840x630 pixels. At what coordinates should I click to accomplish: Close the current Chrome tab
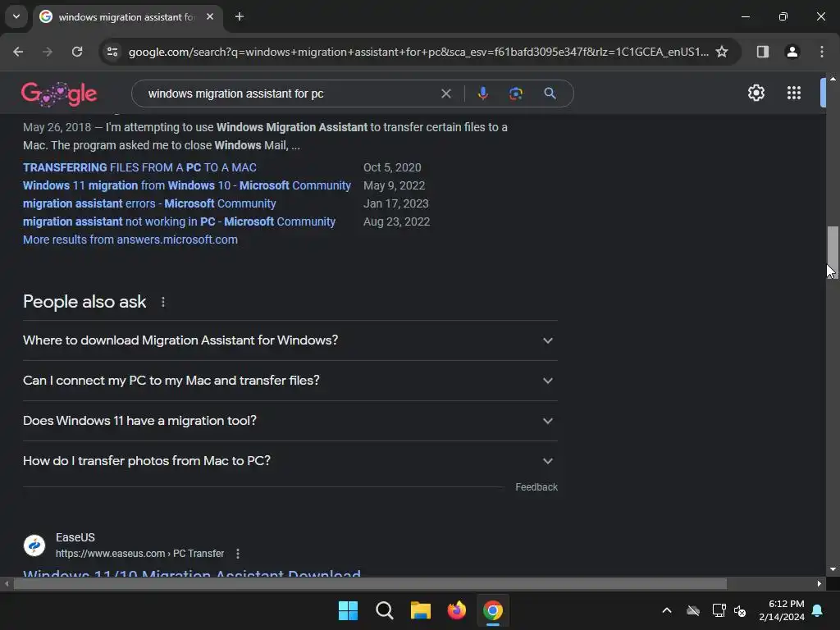click(x=210, y=16)
